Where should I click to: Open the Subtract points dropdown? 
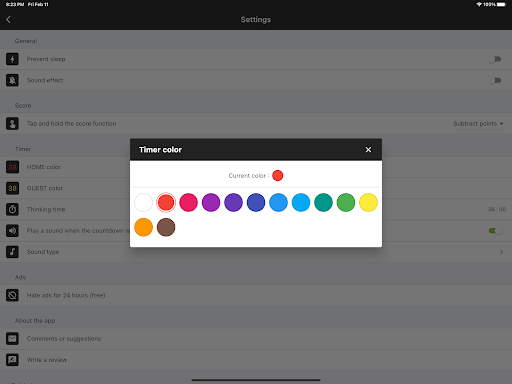click(478, 124)
